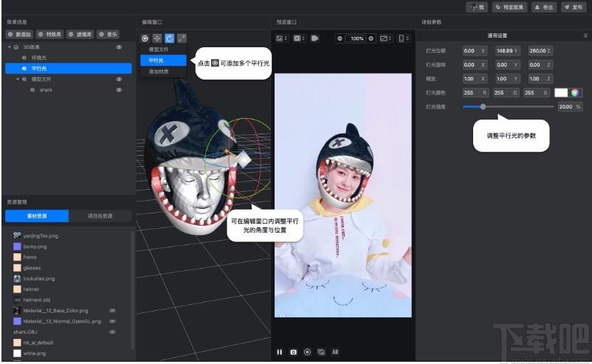
Task: Click the light cube handle in editor viewport
Action: click(x=244, y=159)
